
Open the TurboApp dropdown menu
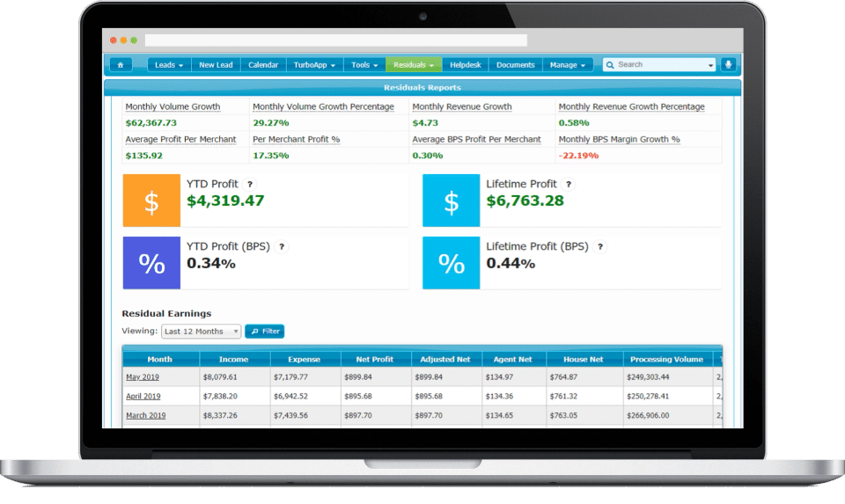315,64
